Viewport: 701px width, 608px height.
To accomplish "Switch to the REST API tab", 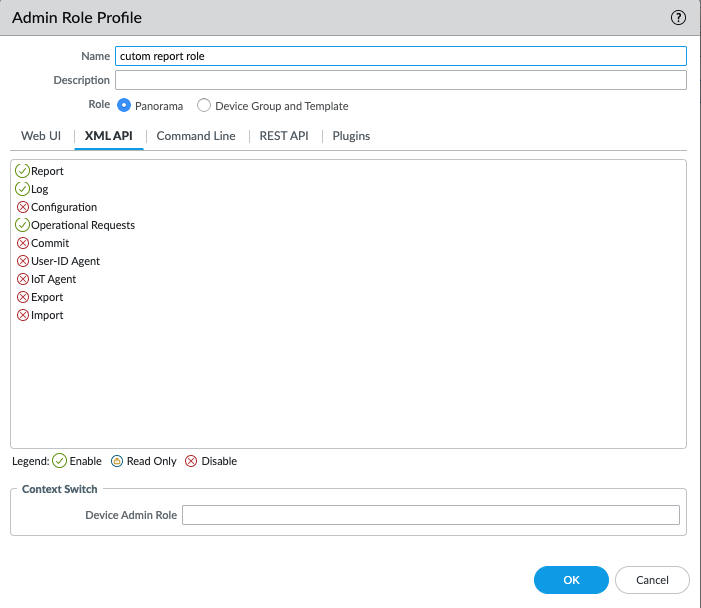I will [284, 136].
